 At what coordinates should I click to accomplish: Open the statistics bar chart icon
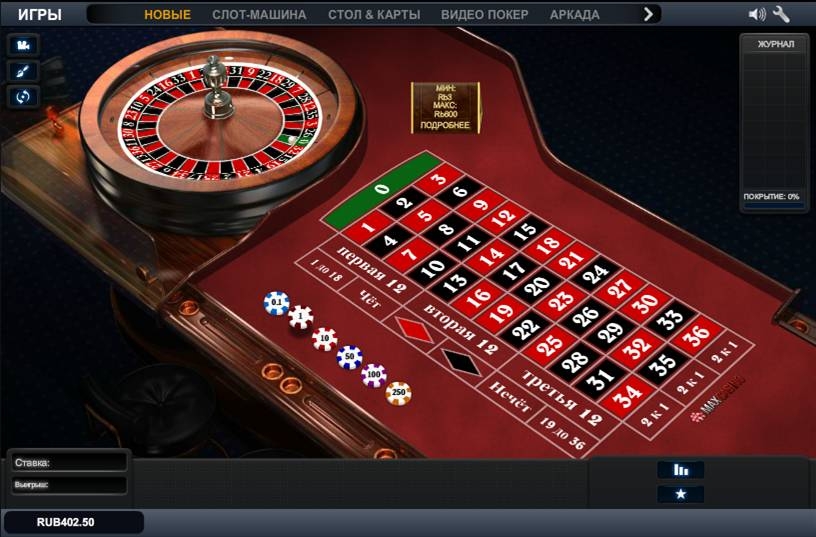tap(681, 470)
